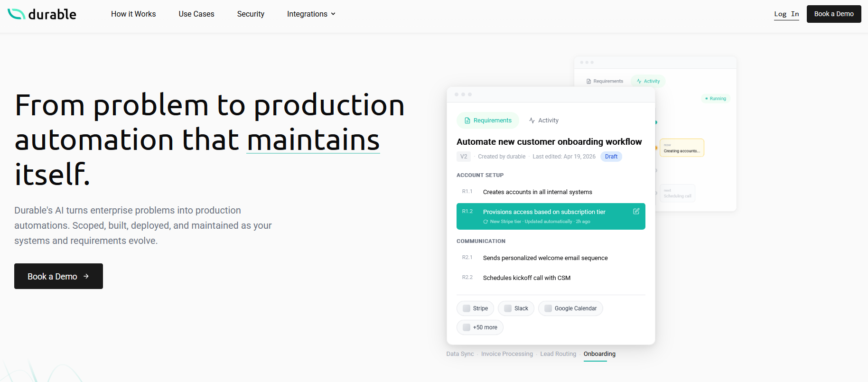868x382 pixels.
Task: Click the arrow icon in Book a Demo
Action: (86, 276)
